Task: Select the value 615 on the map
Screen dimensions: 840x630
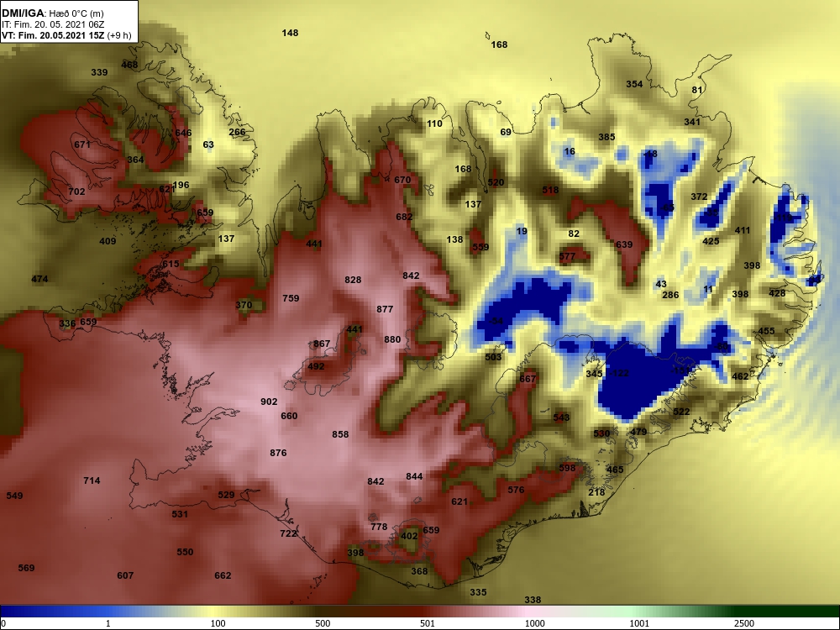Action: coord(171,264)
